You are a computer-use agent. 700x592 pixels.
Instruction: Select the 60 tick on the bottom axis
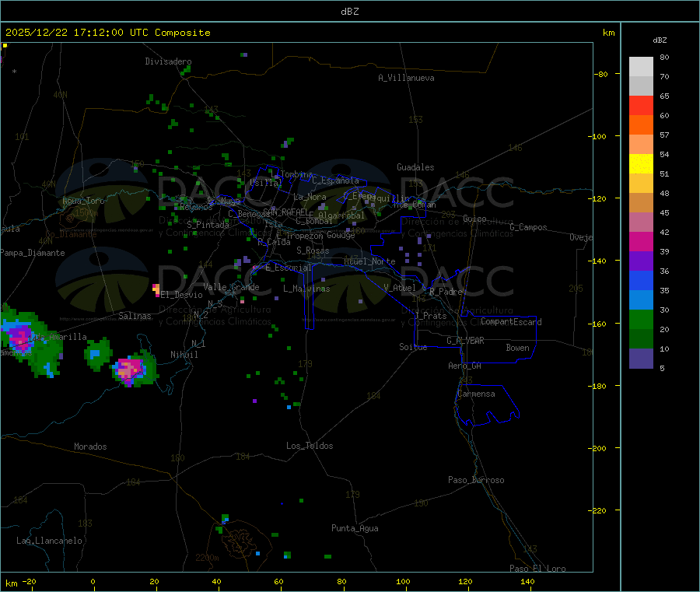(x=278, y=581)
